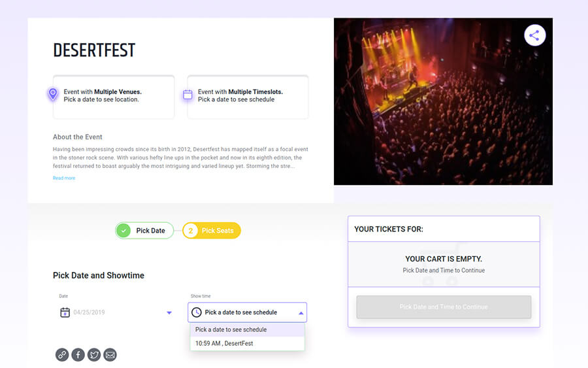
Task: Share event on Twitter
Action: coord(94,354)
